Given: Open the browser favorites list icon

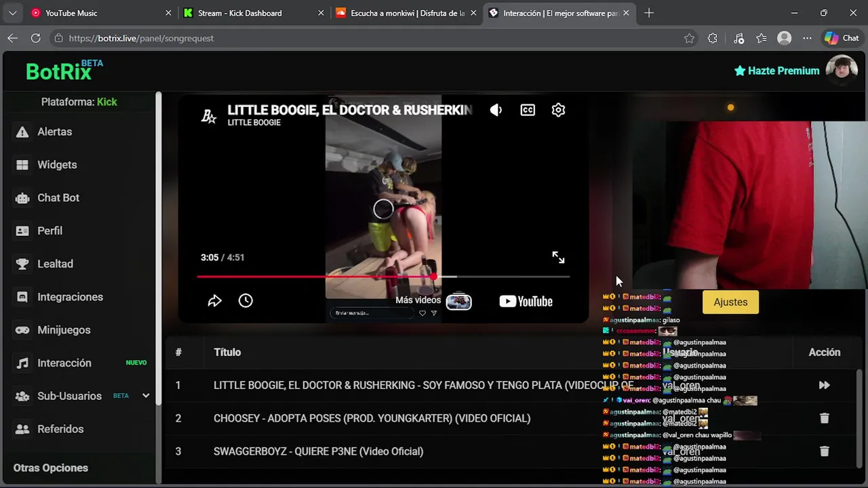Looking at the screenshot, I should [762, 39].
